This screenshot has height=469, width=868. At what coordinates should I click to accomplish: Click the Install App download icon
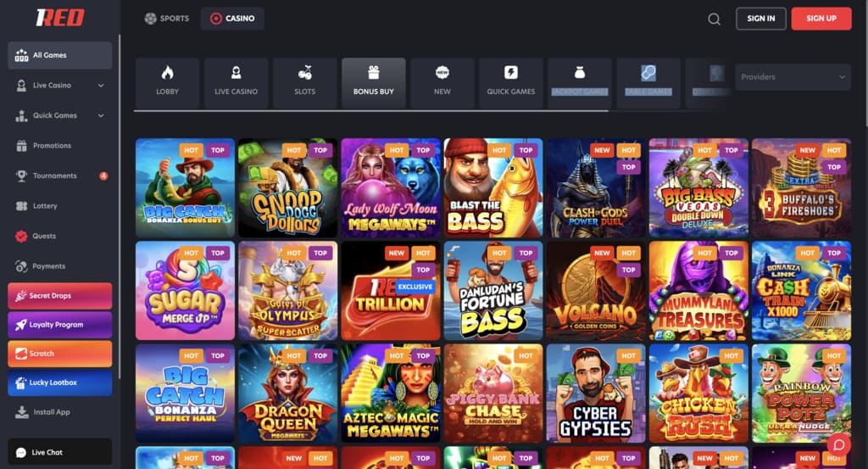coord(22,412)
